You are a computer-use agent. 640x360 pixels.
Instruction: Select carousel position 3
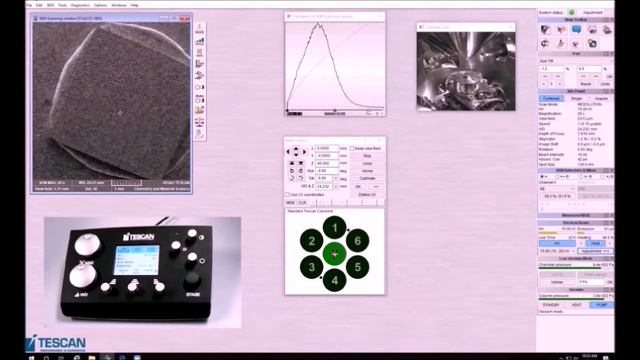click(311, 267)
